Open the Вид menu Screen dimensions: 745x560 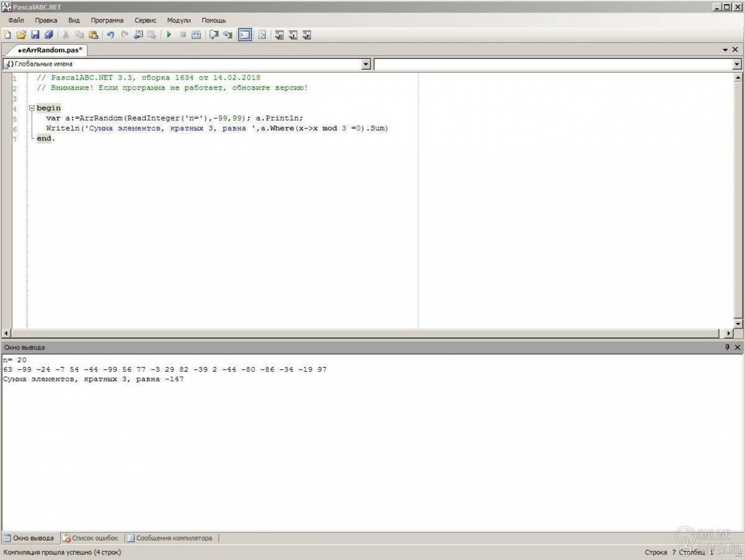click(x=74, y=20)
